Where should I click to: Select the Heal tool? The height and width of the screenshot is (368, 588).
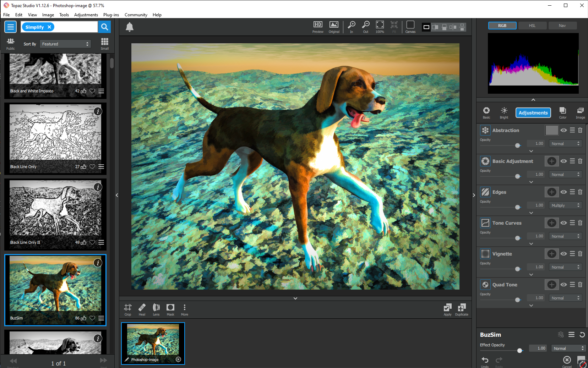point(142,309)
